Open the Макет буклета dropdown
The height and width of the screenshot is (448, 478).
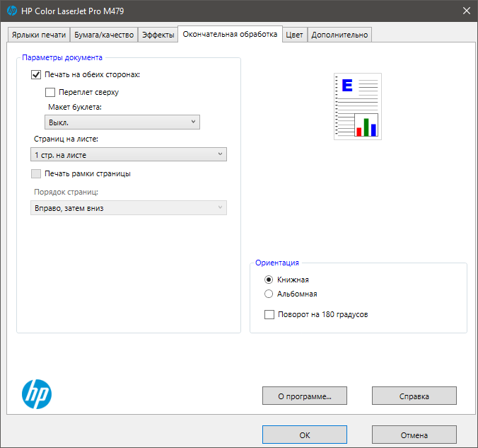[x=122, y=122]
